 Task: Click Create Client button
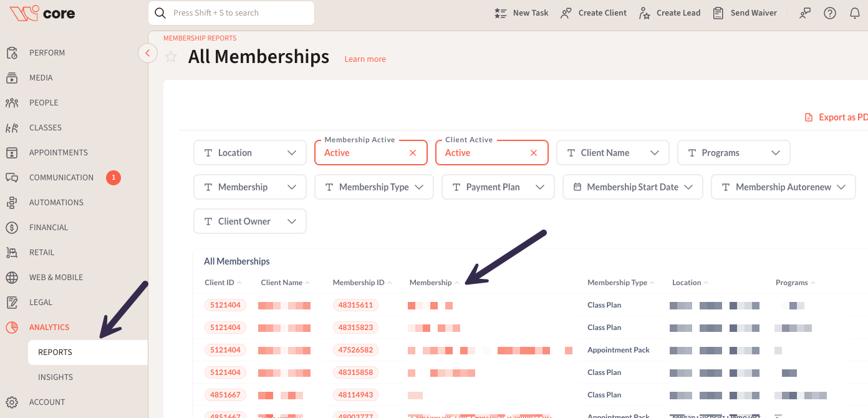tap(593, 13)
